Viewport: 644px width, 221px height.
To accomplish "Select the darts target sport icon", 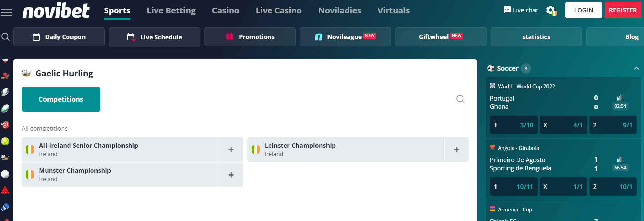I will (x=5, y=125).
